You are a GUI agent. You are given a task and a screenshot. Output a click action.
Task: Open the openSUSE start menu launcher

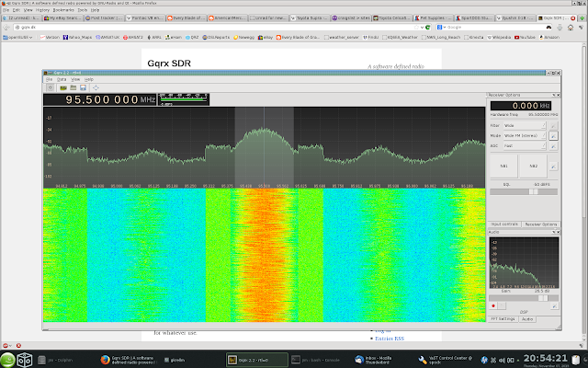coord(7,360)
